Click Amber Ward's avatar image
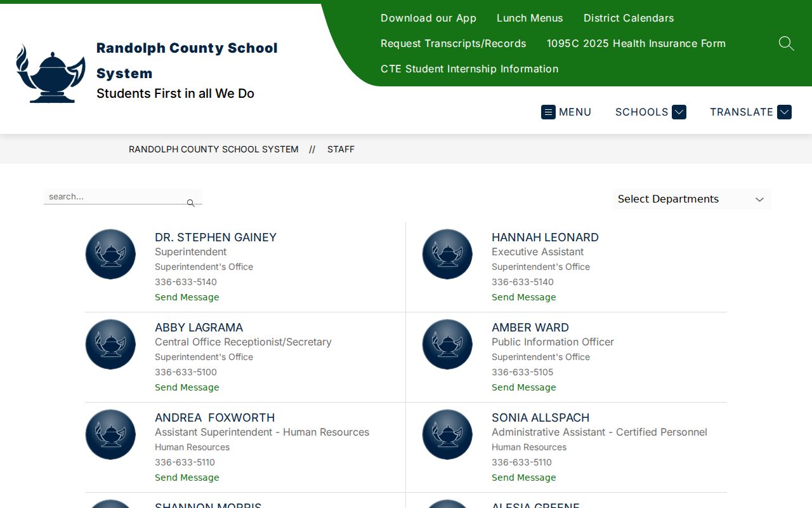The image size is (812, 508). tap(447, 344)
